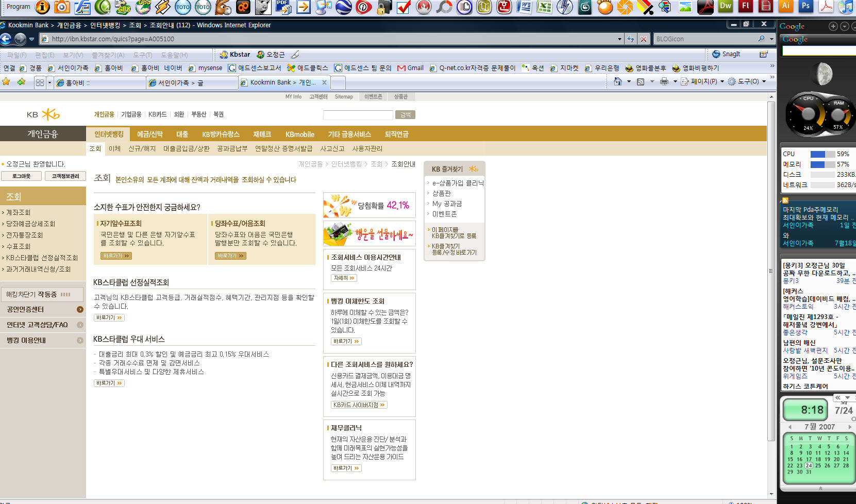
Task: Launch Google Earth from Program bar
Action: tap(344, 7)
